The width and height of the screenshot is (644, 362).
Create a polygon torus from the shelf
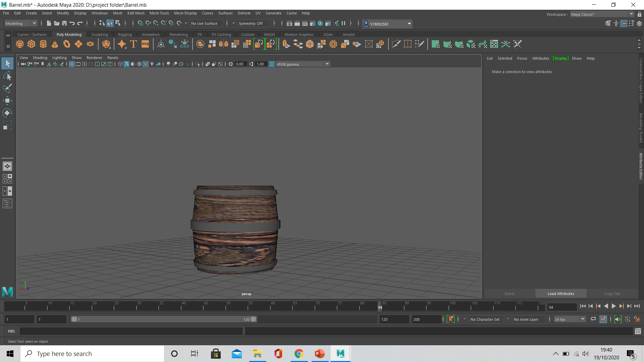pos(67,44)
